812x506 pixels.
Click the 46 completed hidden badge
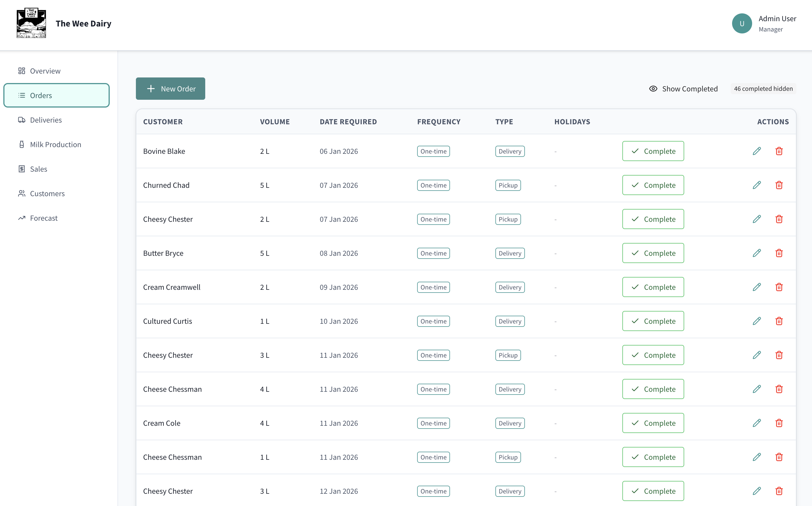point(763,89)
